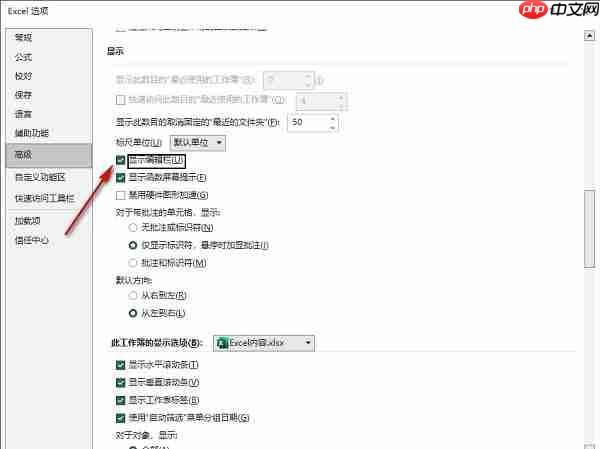Viewport: 600px width, 449px height.
Task: Toggle the 显示编辑栏 (show formula bar) checkbox
Action: coord(120,160)
